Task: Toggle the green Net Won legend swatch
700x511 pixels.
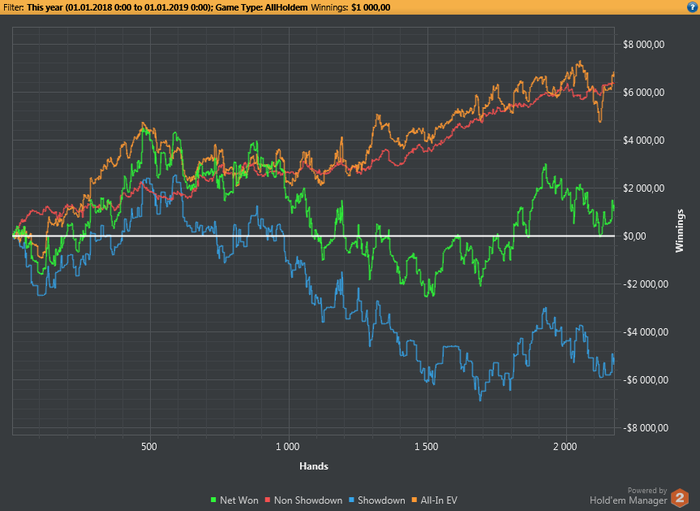Action: [x=213, y=500]
